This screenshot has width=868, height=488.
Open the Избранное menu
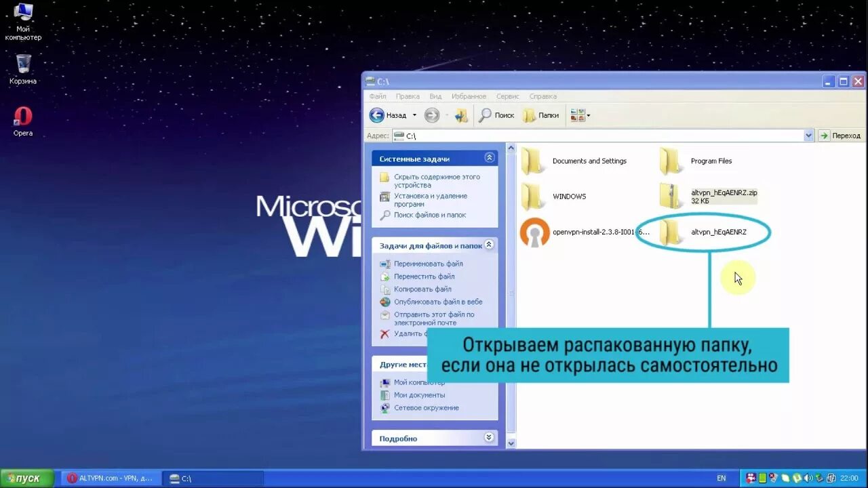pos(469,96)
